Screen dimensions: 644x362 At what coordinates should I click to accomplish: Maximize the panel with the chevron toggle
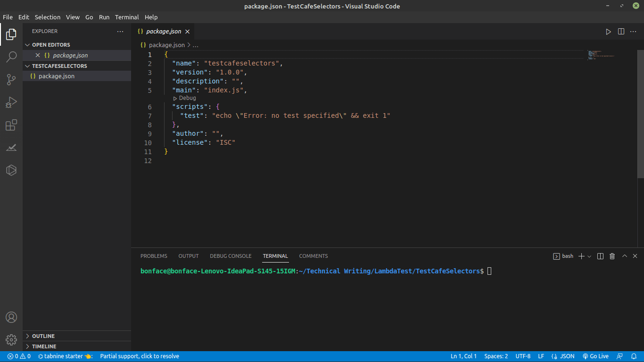(625, 256)
